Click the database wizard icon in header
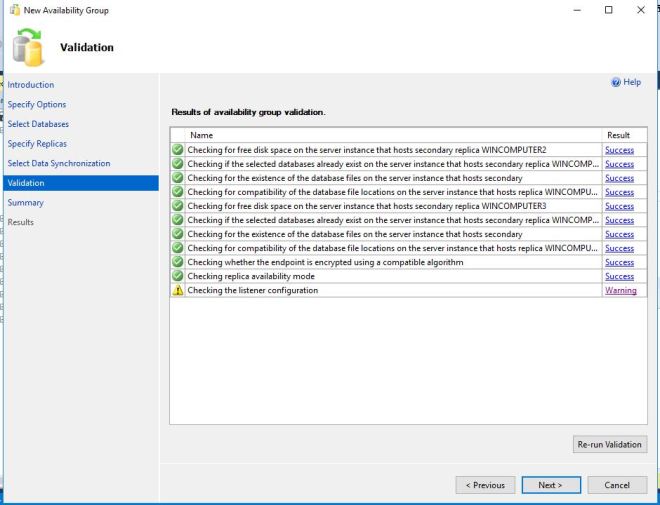660x505 pixels. 30,45
